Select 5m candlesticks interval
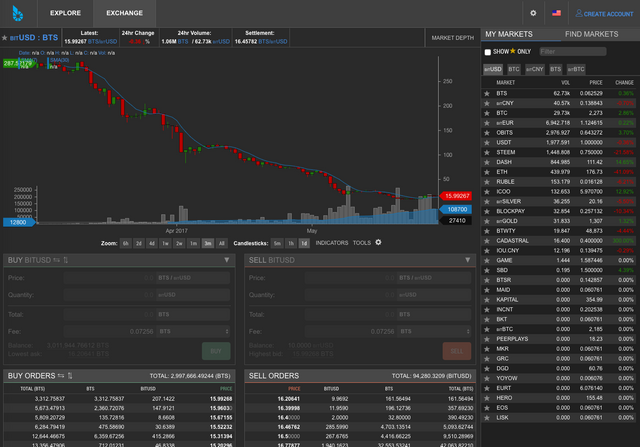This screenshot has height=447, width=640. [x=277, y=243]
